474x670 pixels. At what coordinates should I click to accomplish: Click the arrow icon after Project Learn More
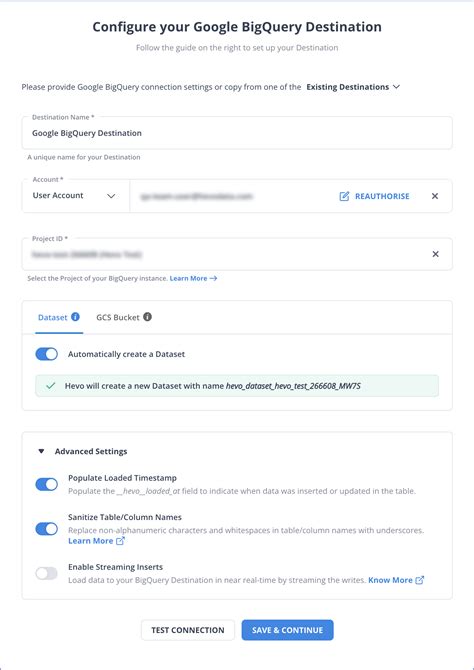point(213,279)
